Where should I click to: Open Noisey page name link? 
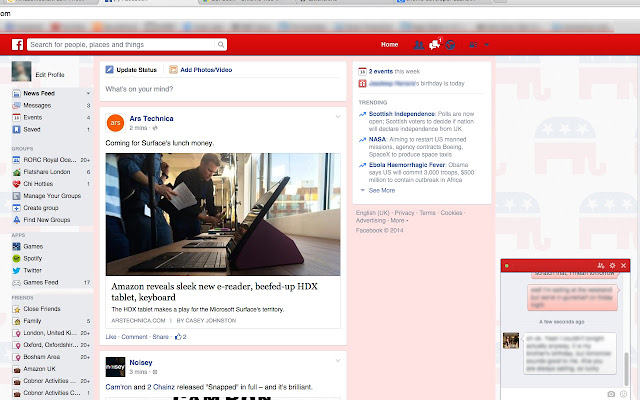pyautogui.click(x=141, y=362)
